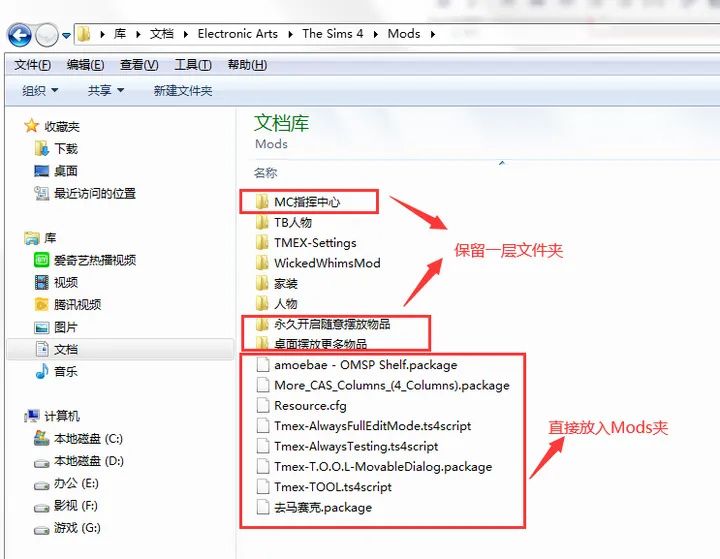Navigate to The Sims 4 breadcrumb
The width and height of the screenshot is (720, 559).
click(332, 34)
